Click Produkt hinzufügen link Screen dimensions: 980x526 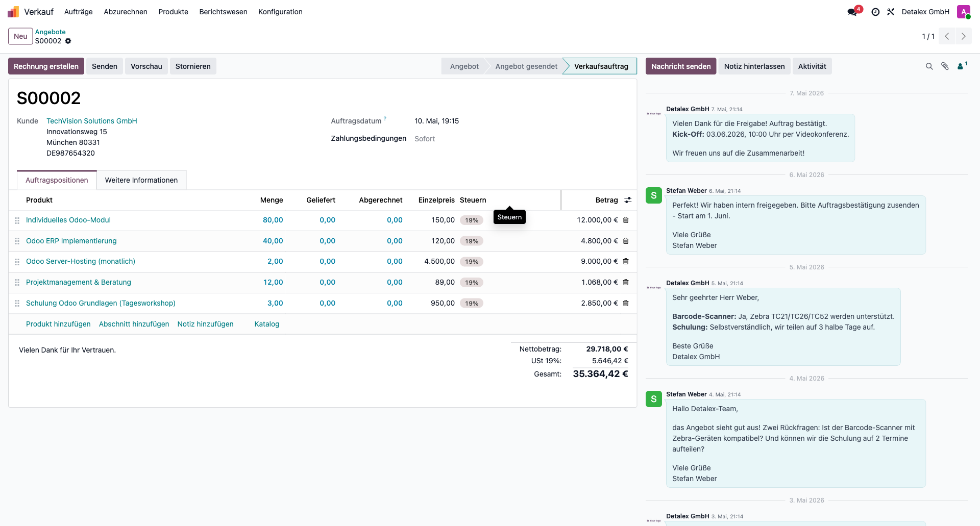pos(58,324)
